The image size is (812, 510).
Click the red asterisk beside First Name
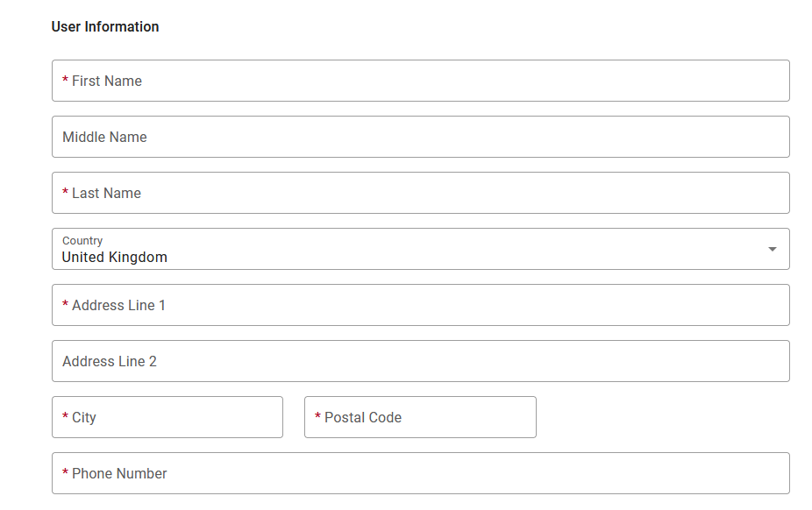click(65, 80)
